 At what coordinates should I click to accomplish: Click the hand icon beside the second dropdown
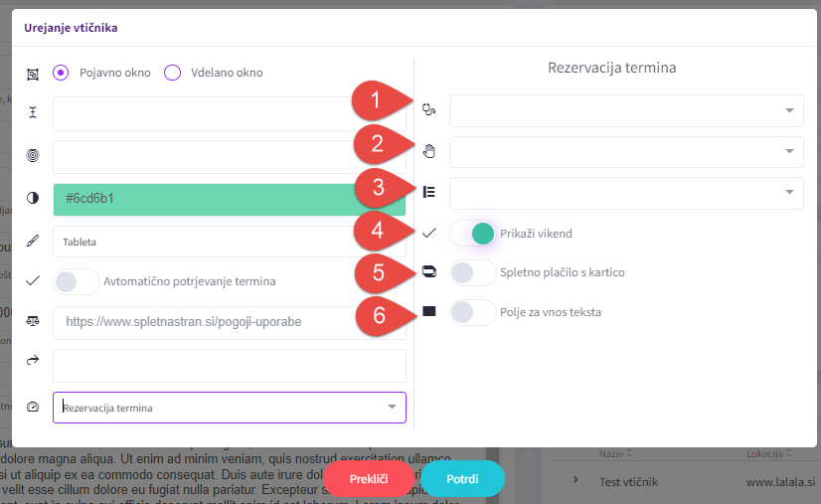coord(428,151)
